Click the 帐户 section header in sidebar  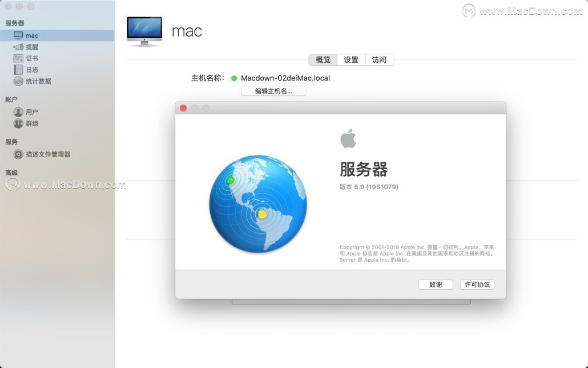coord(11,99)
